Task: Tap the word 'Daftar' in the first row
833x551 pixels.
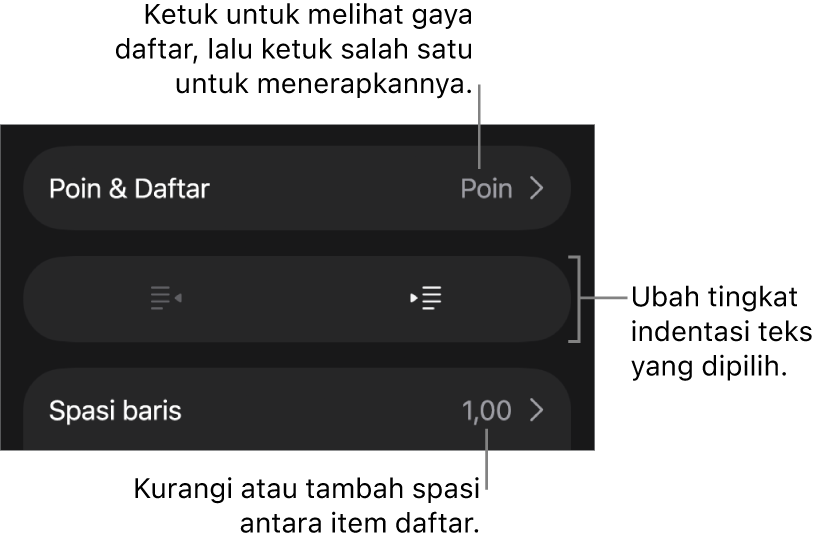Action: (x=172, y=189)
